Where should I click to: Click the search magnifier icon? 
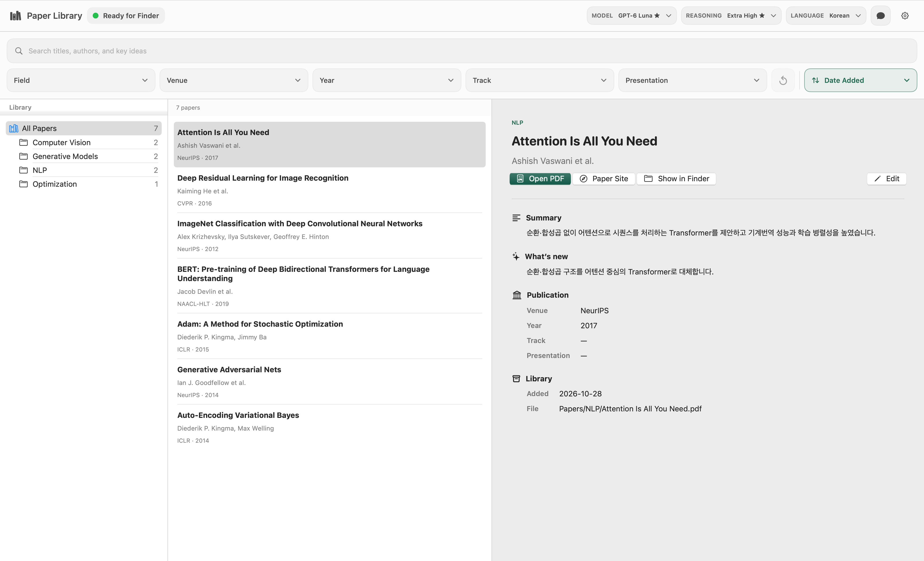tap(19, 51)
